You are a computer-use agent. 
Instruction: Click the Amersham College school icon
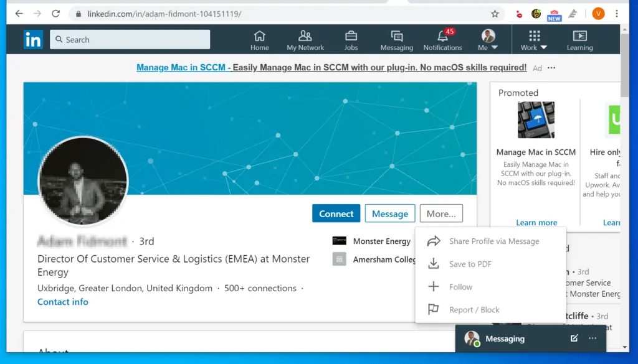point(340,259)
